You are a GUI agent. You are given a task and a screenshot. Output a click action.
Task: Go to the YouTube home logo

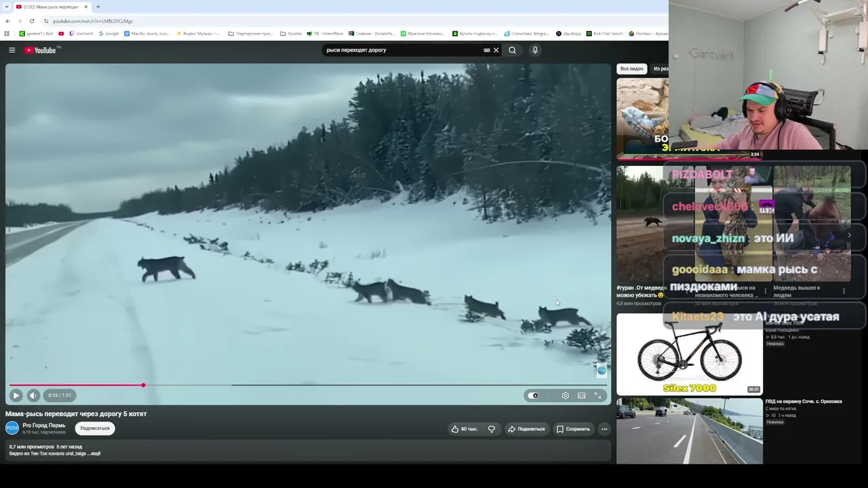click(x=41, y=50)
